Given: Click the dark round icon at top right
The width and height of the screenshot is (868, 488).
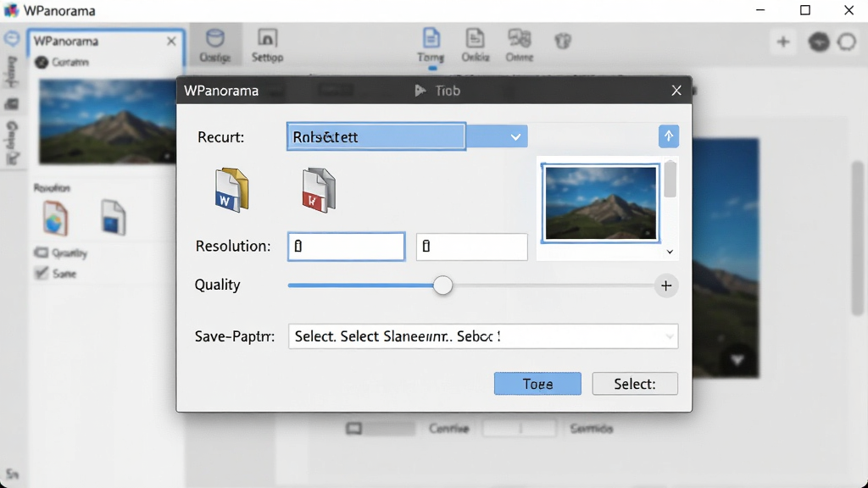Looking at the screenshot, I should coord(819,42).
